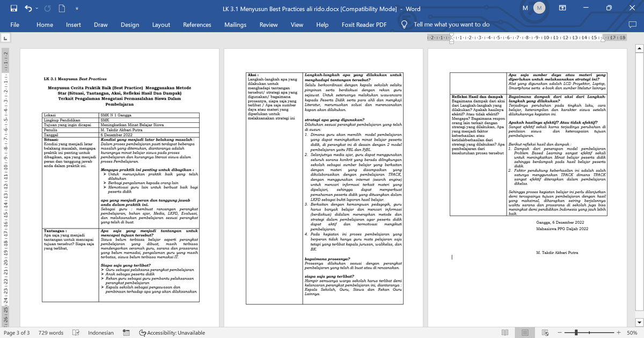The height and width of the screenshot is (338, 644).
Task: Click the New blank document icon
Action: click(x=61, y=9)
